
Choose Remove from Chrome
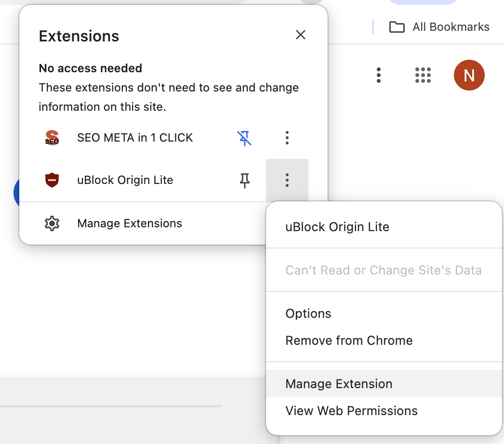[384, 340]
